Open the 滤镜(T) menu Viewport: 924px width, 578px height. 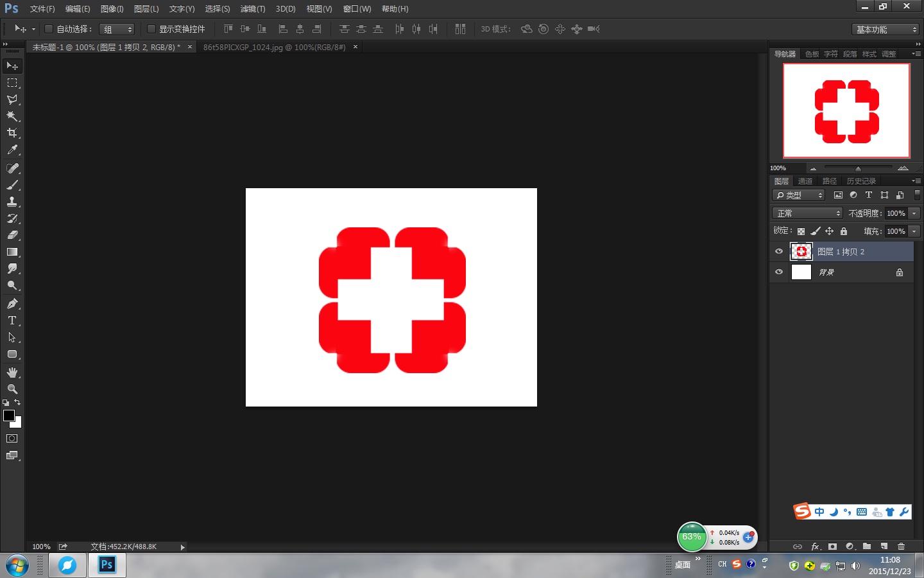253,9
